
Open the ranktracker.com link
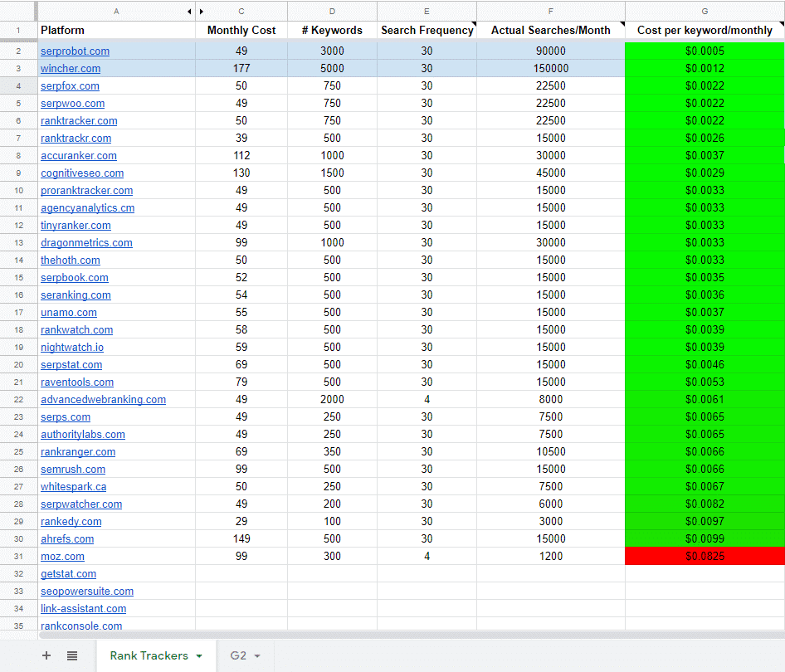click(79, 121)
